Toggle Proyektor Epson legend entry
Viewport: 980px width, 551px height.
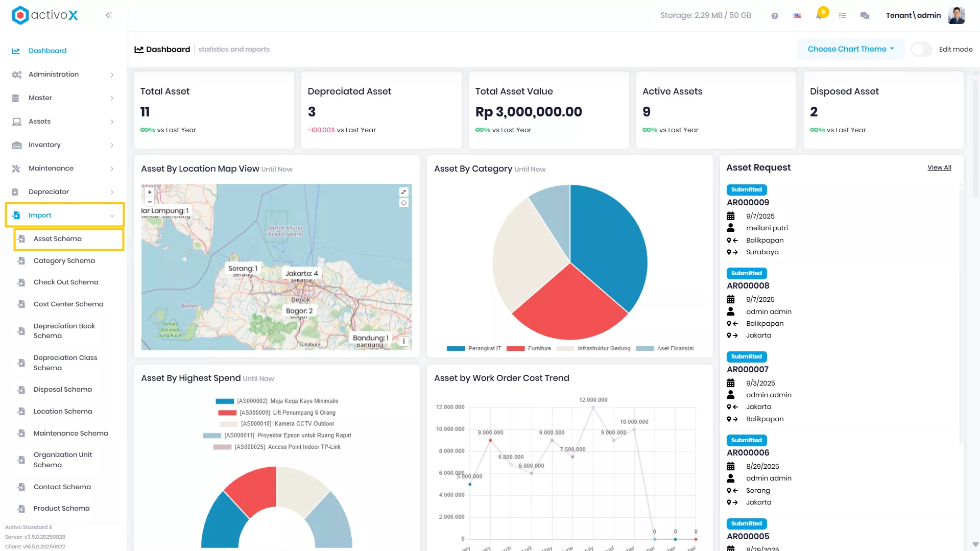[x=277, y=436]
